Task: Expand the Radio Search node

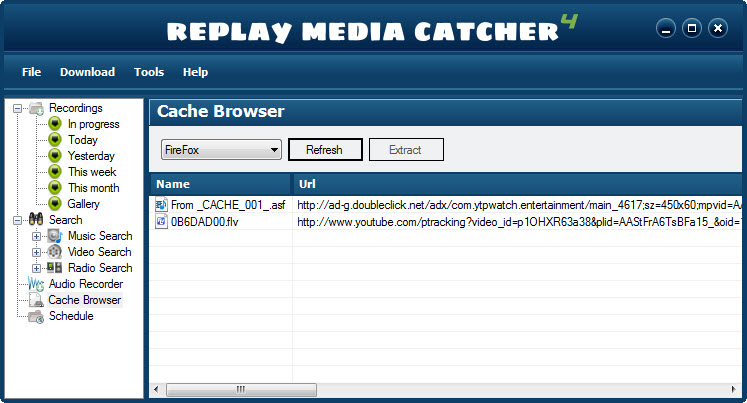Action: (36, 268)
